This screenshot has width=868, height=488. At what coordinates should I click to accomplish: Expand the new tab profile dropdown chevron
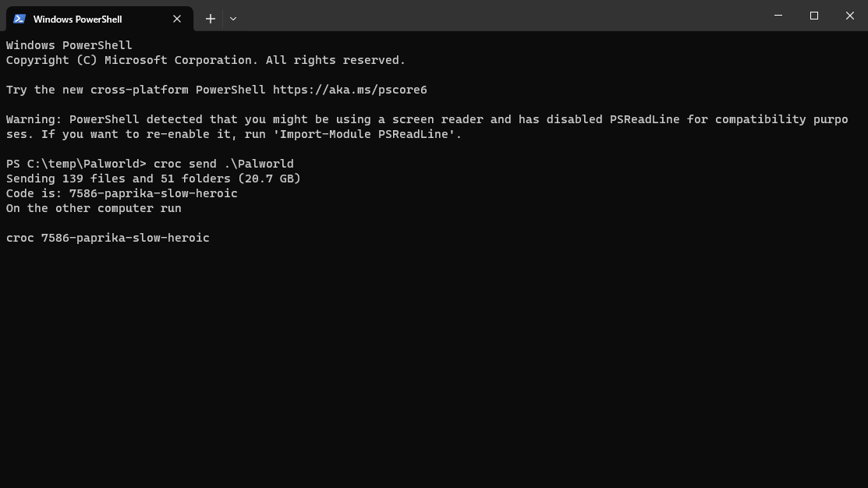coord(233,19)
